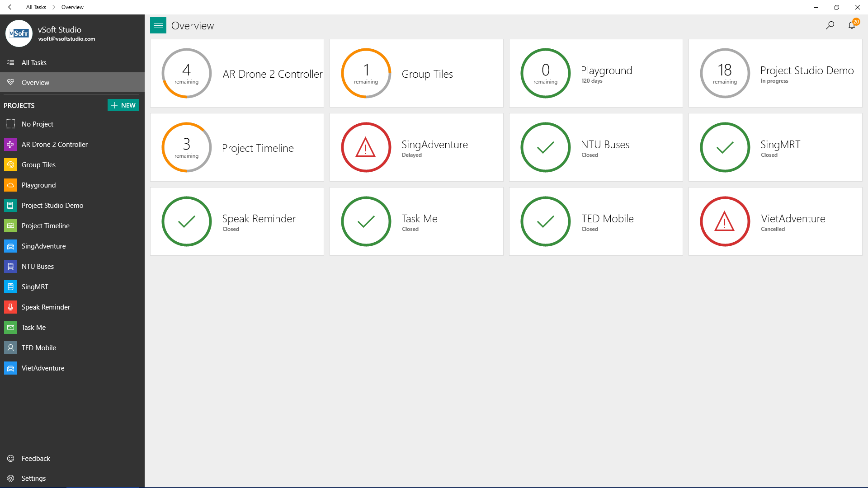The width and height of the screenshot is (868, 488).
Task: Go back using the arrow button
Action: pos(11,7)
